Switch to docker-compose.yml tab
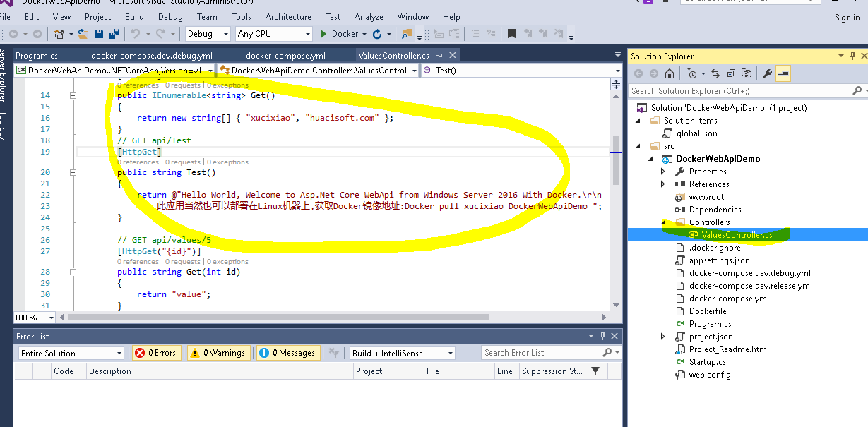Screen dimensions: 868x427 [285, 55]
